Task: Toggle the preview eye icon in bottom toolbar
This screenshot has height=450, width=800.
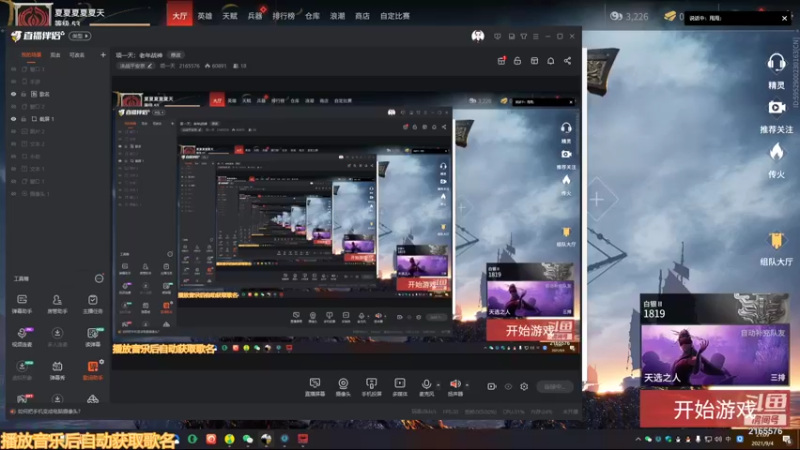Action: click(x=508, y=387)
